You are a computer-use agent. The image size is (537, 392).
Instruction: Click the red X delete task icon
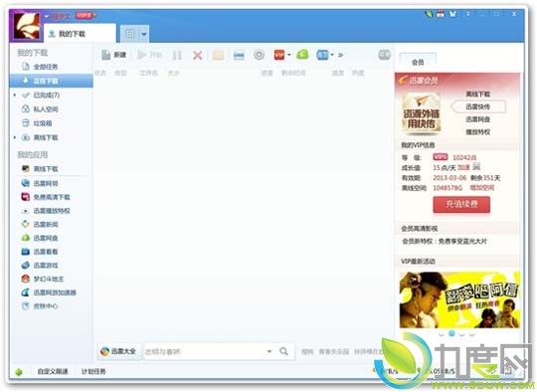pyautogui.click(x=197, y=55)
